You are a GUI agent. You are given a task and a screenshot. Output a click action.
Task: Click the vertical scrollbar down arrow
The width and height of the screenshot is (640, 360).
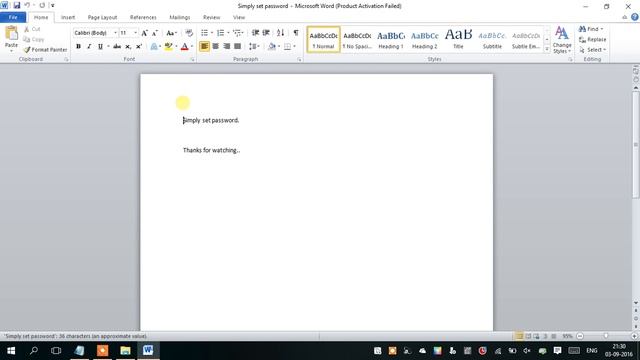[x=636, y=303]
